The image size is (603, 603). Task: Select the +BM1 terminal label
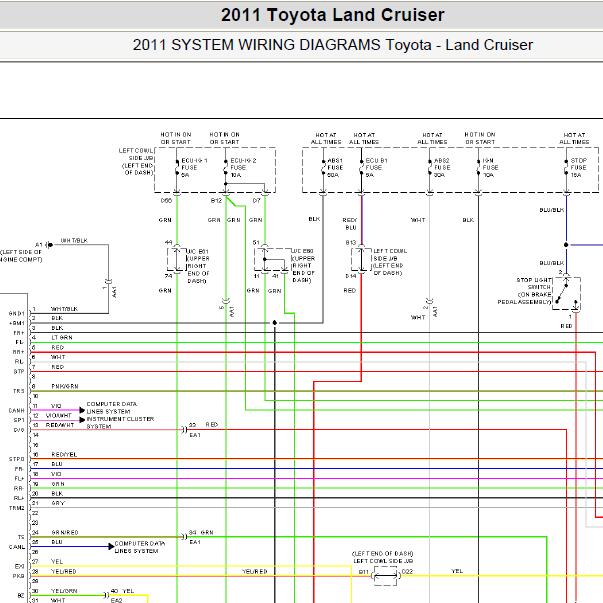click(x=17, y=323)
